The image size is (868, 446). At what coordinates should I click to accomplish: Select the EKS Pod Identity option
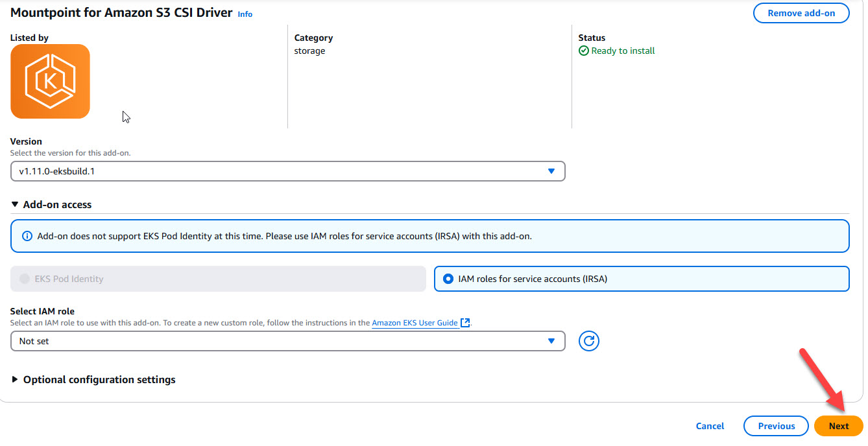tap(218, 279)
